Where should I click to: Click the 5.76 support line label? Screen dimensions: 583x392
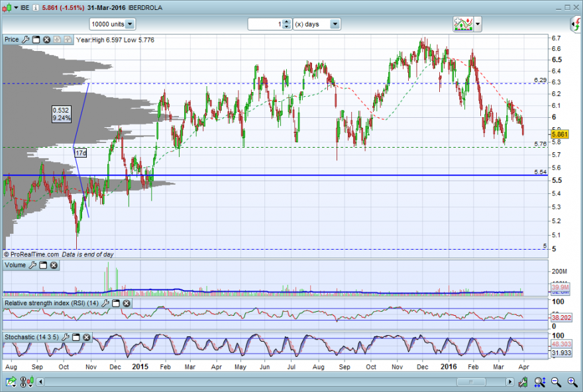tap(540, 144)
